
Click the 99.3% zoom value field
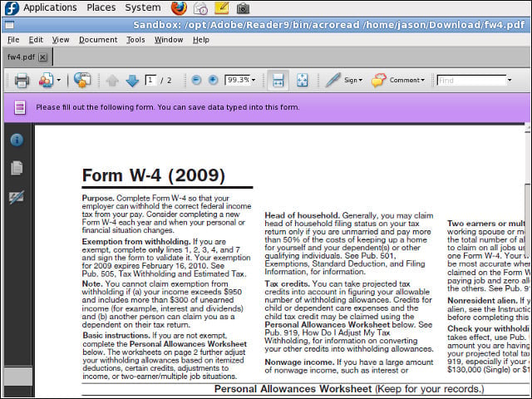point(237,80)
